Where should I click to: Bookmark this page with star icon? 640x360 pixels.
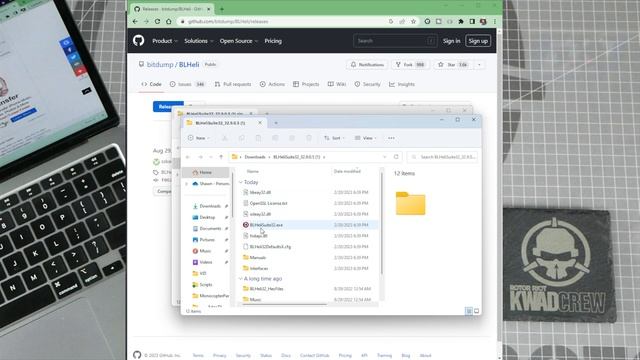coord(413,21)
